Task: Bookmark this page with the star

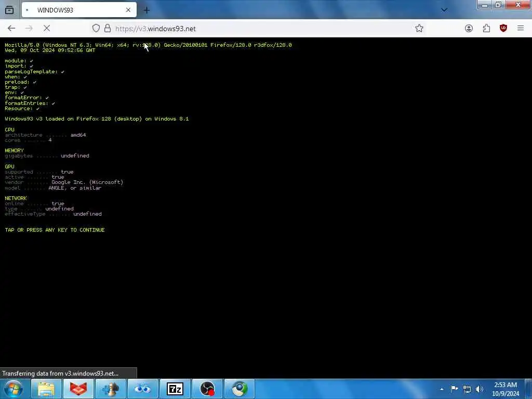Action: tap(419, 29)
